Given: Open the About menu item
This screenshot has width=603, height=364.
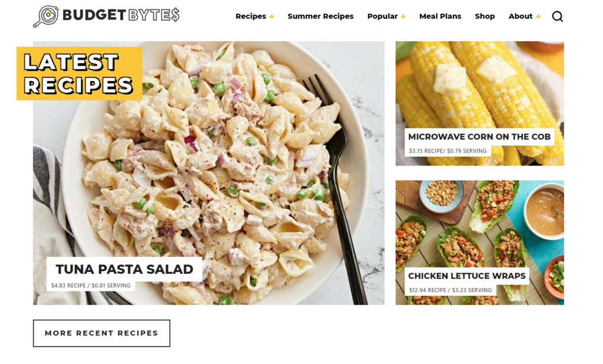Looking at the screenshot, I should tap(521, 16).
